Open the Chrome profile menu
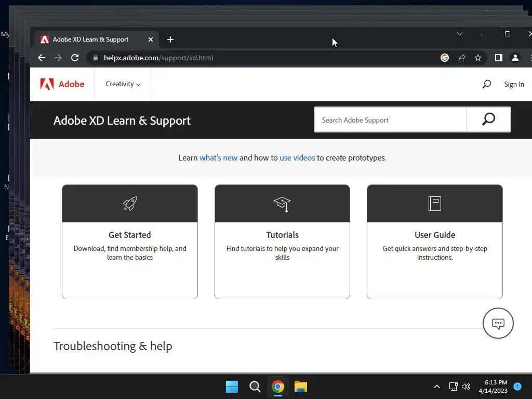The image size is (532, 399). 515,58
